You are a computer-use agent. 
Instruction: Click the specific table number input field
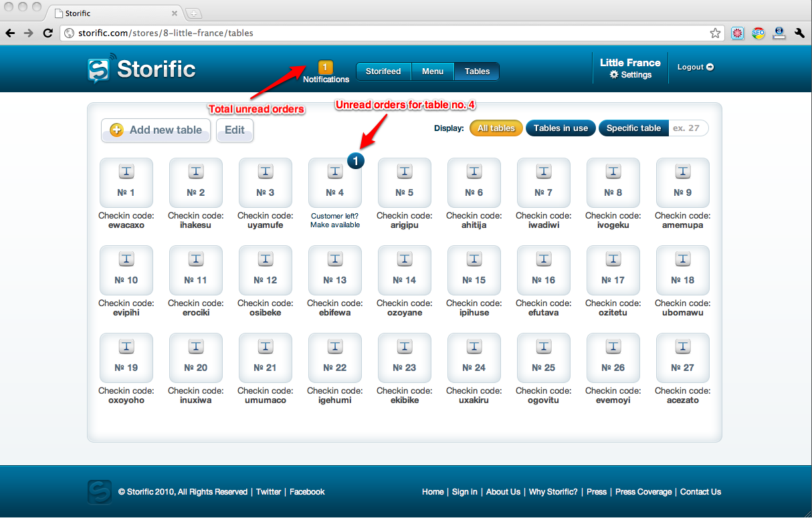click(688, 128)
